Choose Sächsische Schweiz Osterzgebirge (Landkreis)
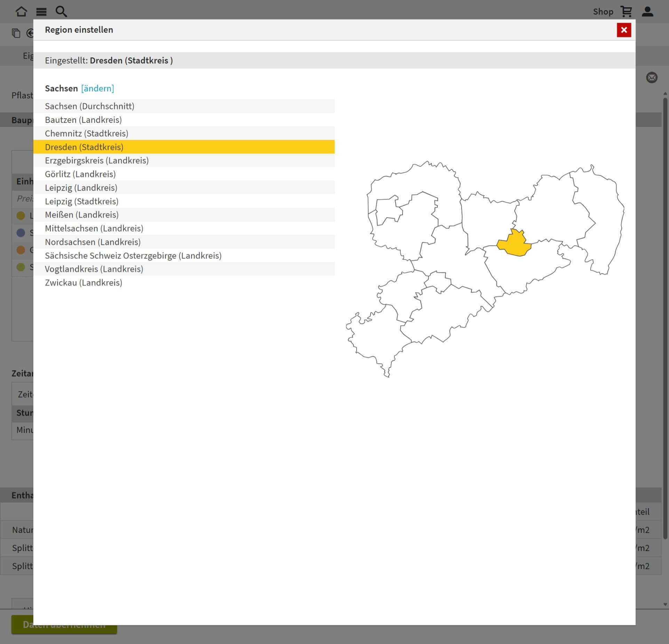The height and width of the screenshot is (644, 669). 133,255
